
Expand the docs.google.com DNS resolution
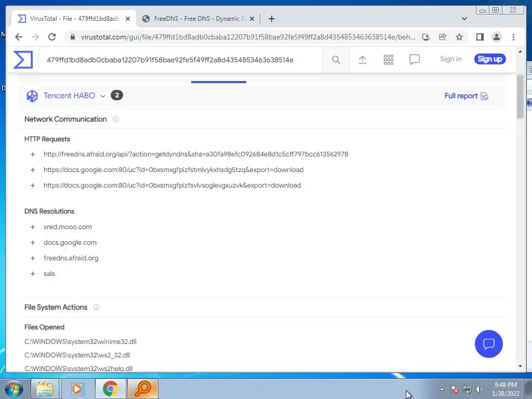tap(33, 243)
